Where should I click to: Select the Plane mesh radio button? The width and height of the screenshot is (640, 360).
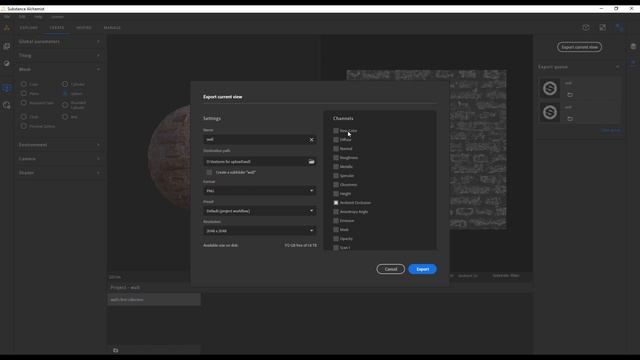(x=24, y=93)
